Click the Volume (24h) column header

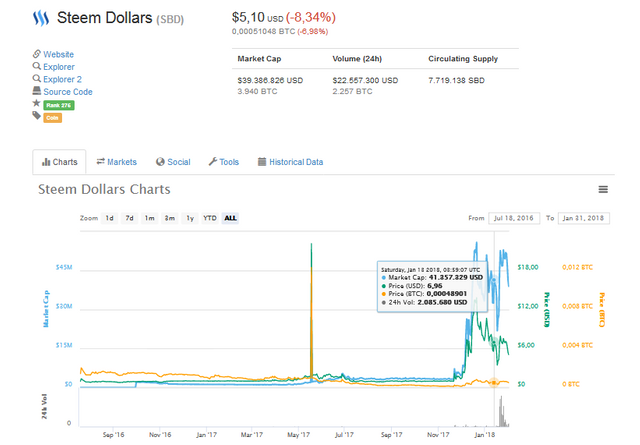(x=357, y=59)
